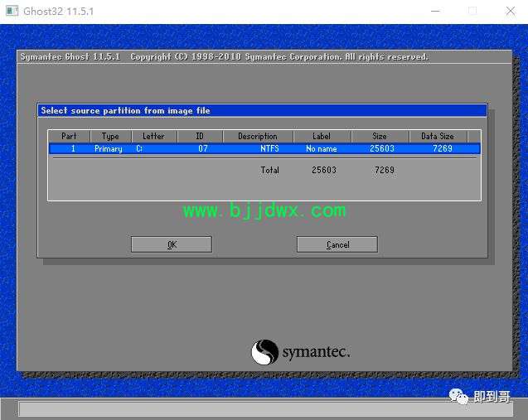
Task: Minimize the Ghost32 window
Action: (x=435, y=11)
